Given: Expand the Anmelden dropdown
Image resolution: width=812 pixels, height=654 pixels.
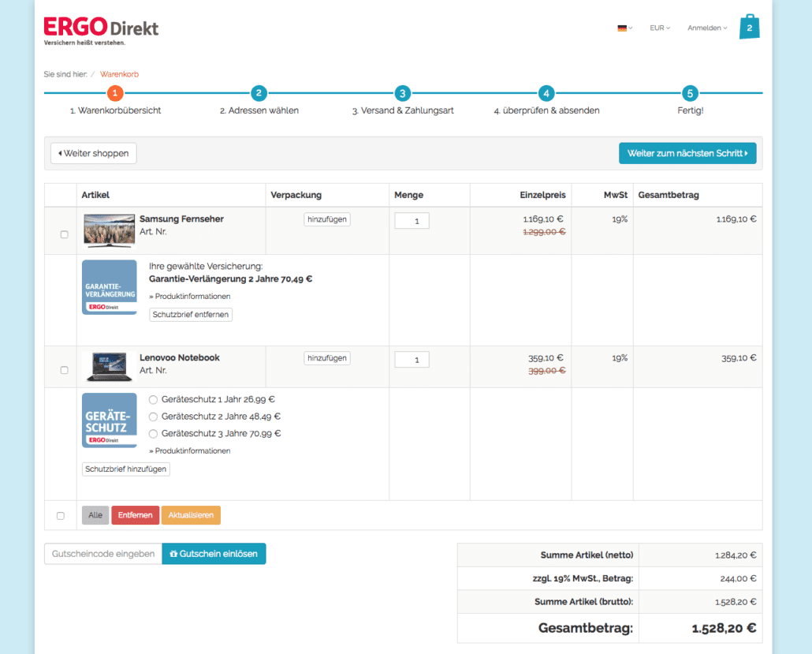Looking at the screenshot, I should point(707,28).
